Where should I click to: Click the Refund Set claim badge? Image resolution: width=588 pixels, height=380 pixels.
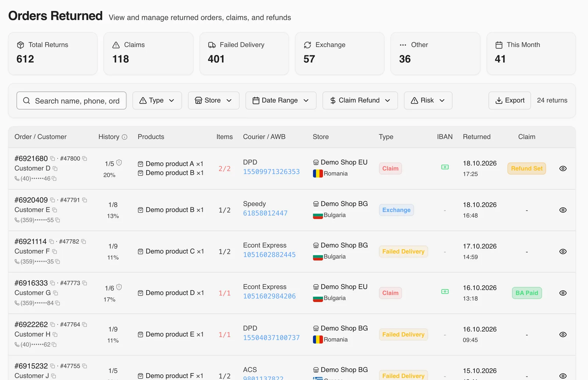tap(527, 169)
